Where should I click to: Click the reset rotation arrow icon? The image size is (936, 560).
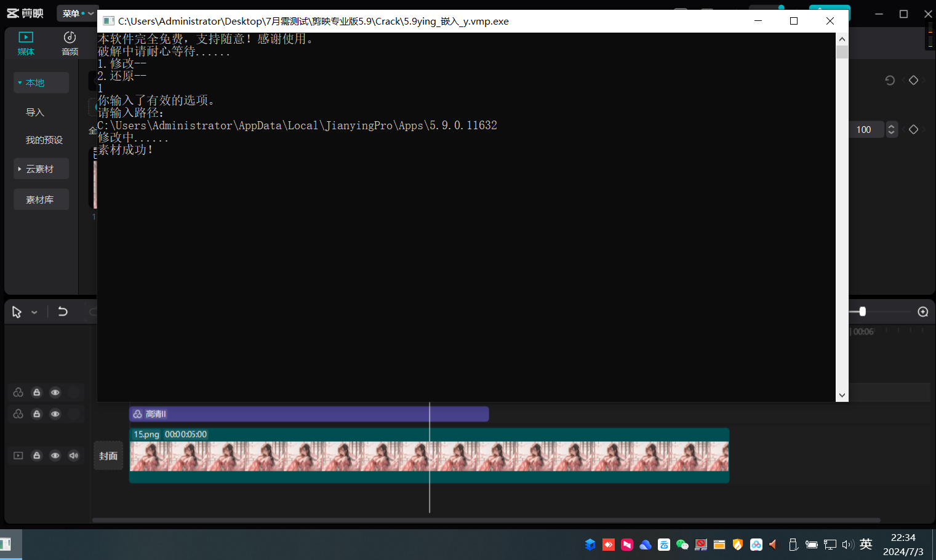(x=890, y=81)
